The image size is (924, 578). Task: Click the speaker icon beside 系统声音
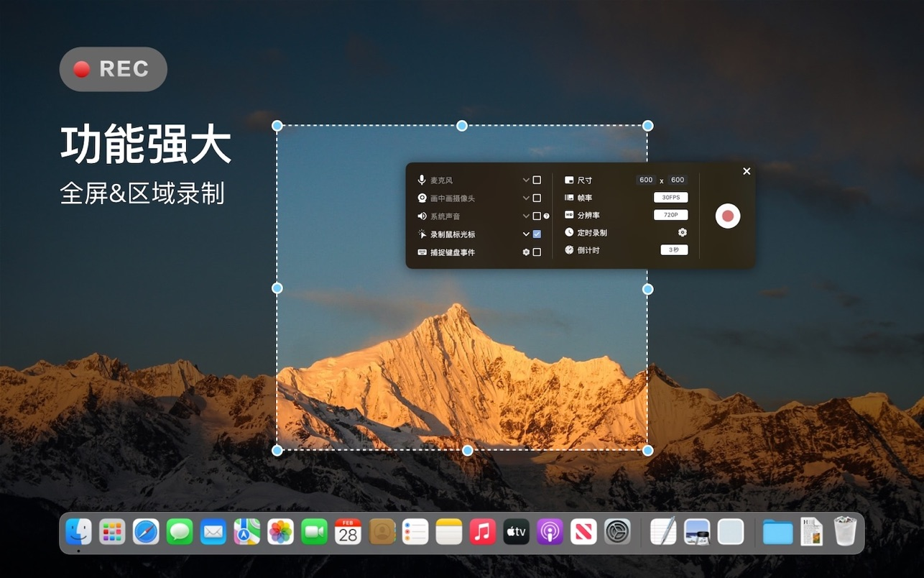(x=422, y=216)
